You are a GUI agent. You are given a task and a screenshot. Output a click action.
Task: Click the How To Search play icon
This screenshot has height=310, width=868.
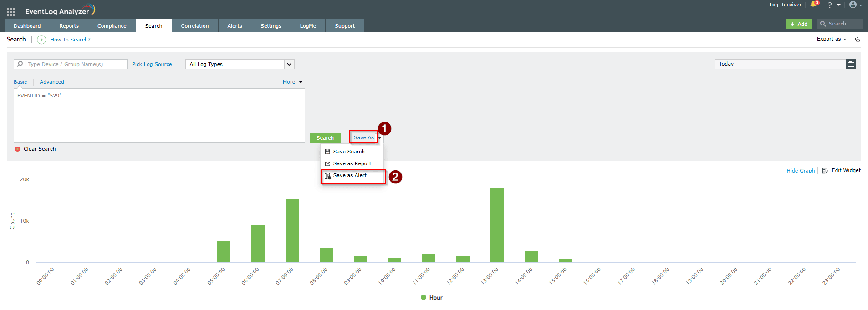coord(41,40)
